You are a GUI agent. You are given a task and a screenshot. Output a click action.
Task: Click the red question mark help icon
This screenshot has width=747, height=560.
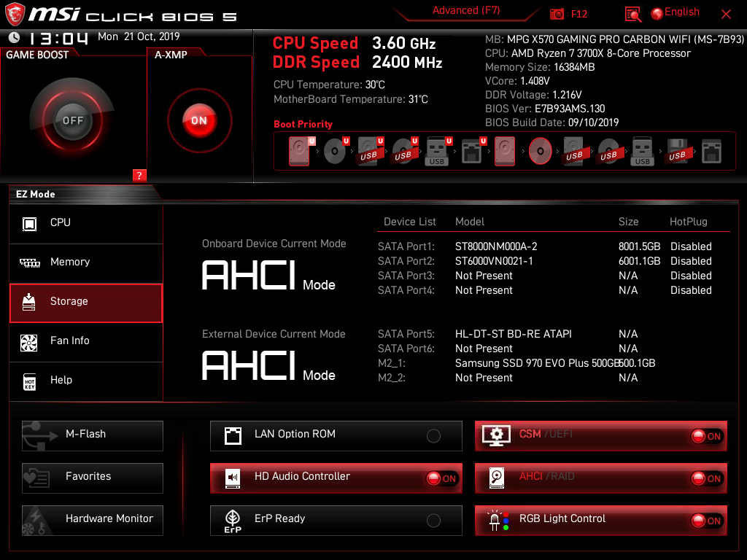point(139,176)
